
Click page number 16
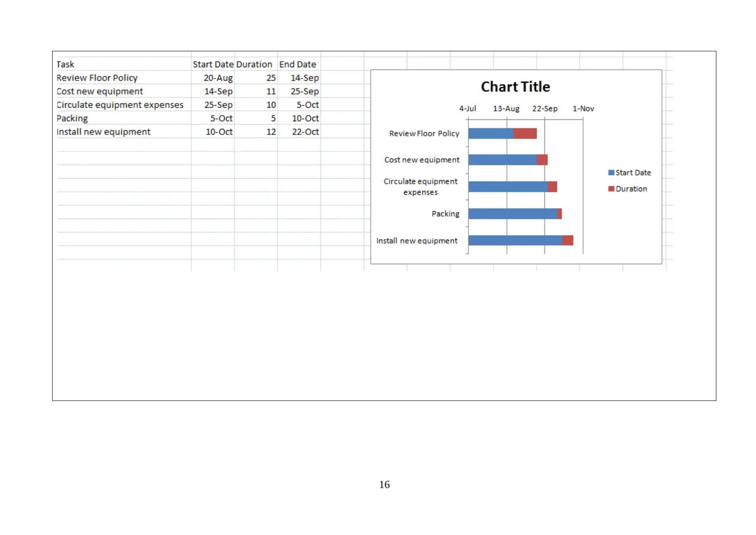coord(384,485)
